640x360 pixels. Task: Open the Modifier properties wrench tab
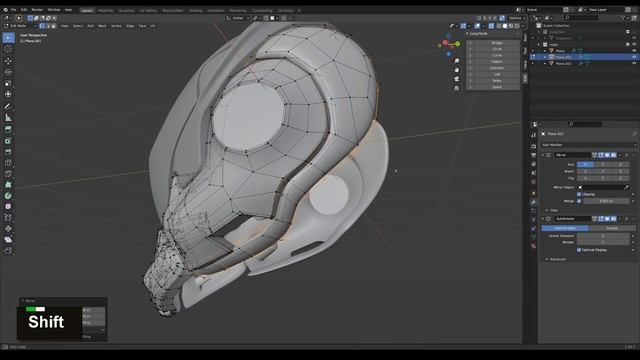pyautogui.click(x=533, y=202)
